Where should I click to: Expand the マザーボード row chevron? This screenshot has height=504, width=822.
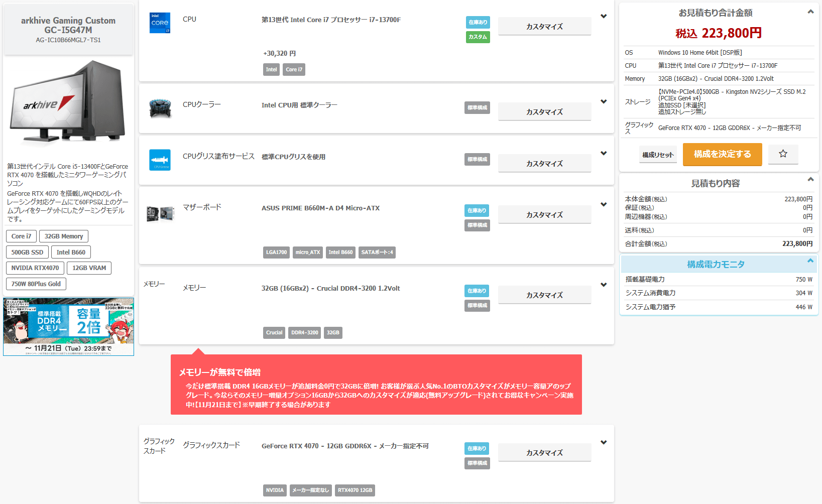click(x=604, y=205)
